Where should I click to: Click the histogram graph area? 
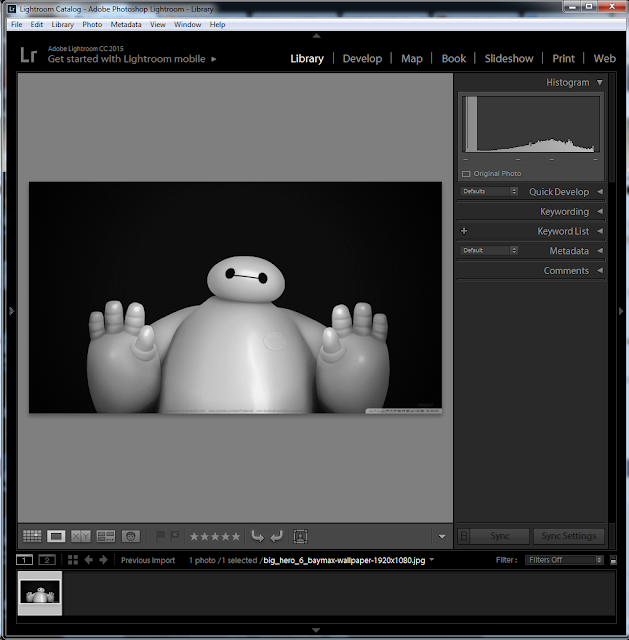coord(531,124)
